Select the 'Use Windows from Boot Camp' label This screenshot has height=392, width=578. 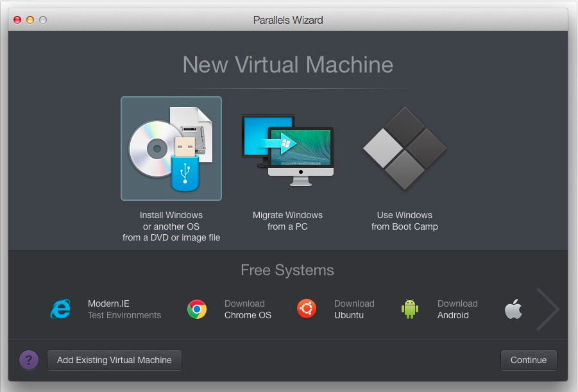click(405, 221)
